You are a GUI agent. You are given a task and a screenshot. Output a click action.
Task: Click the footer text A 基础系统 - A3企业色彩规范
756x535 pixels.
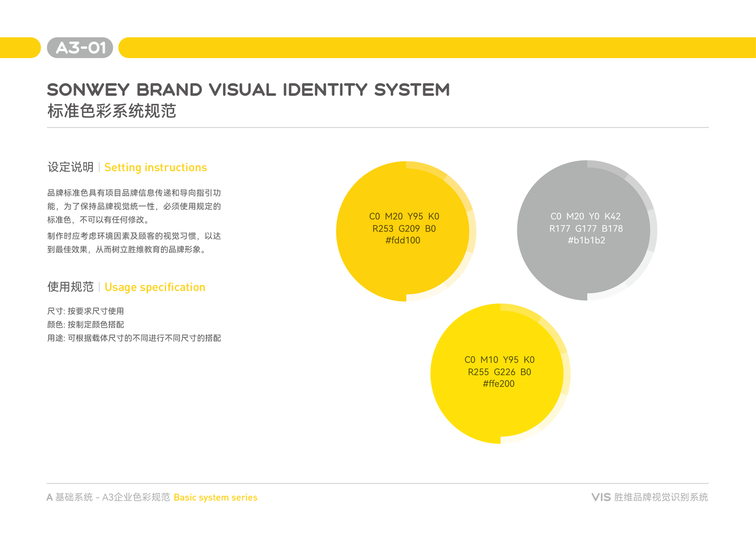[x=108, y=497]
